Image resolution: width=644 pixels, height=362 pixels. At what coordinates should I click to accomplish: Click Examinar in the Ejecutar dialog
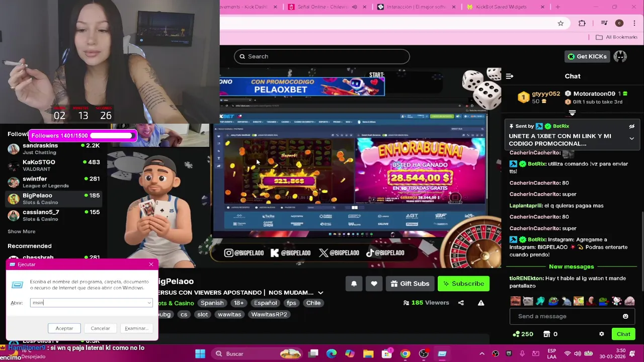(136, 328)
